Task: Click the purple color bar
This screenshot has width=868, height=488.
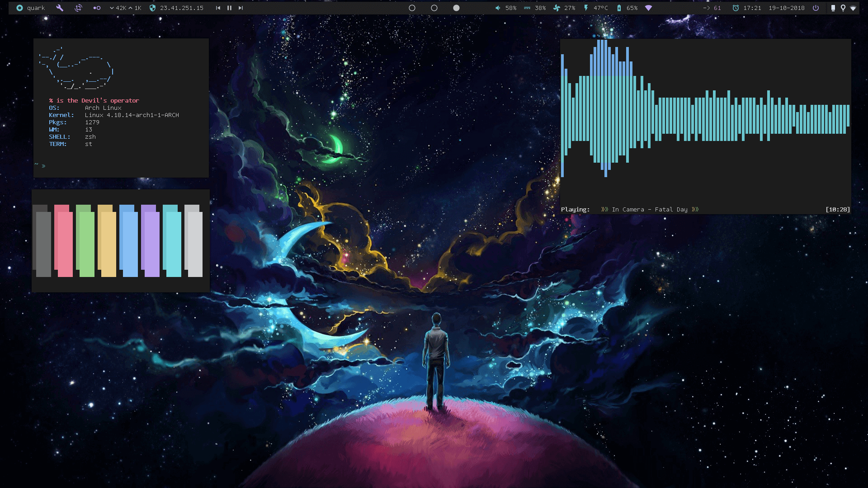Action: (x=150, y=241)
